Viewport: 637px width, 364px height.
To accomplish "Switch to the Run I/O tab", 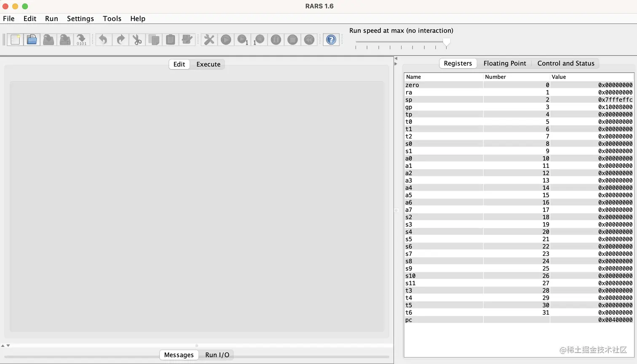I will coord(217,355).
